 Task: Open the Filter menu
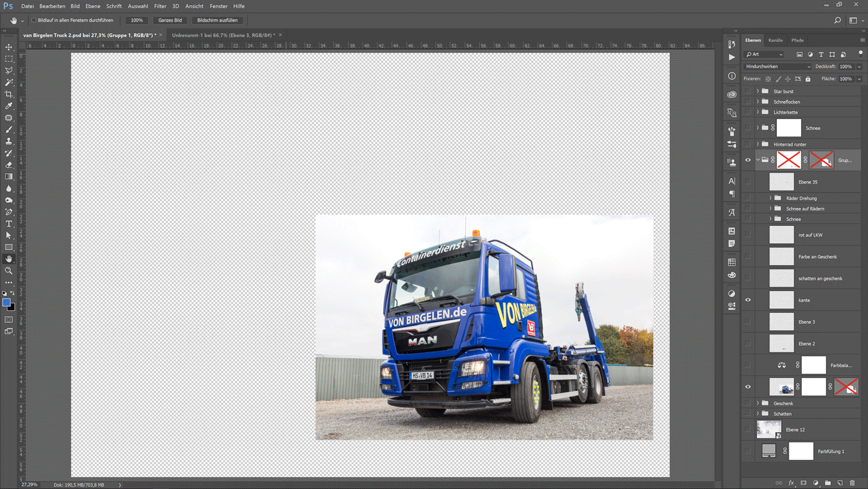[x=160, y=6]
